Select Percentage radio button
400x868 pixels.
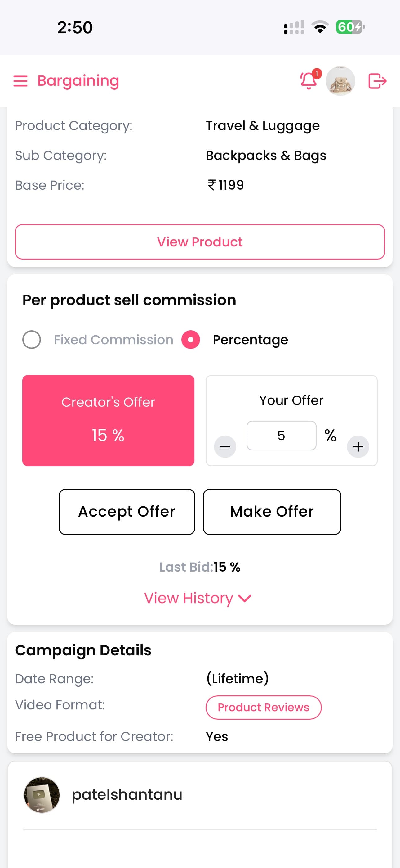click(x=191, y=340)
